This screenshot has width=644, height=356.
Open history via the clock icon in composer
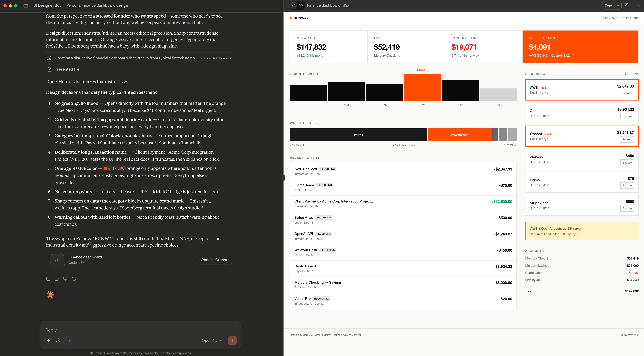(58, 340)
